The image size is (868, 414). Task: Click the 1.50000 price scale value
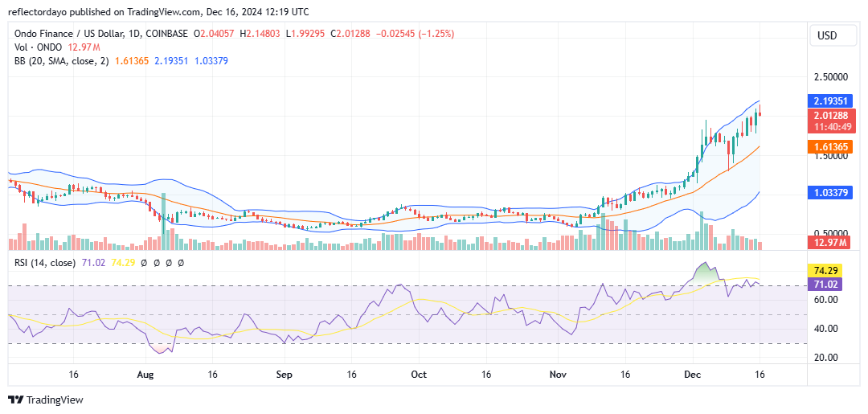pyautogui.click(x=830, y=156)
